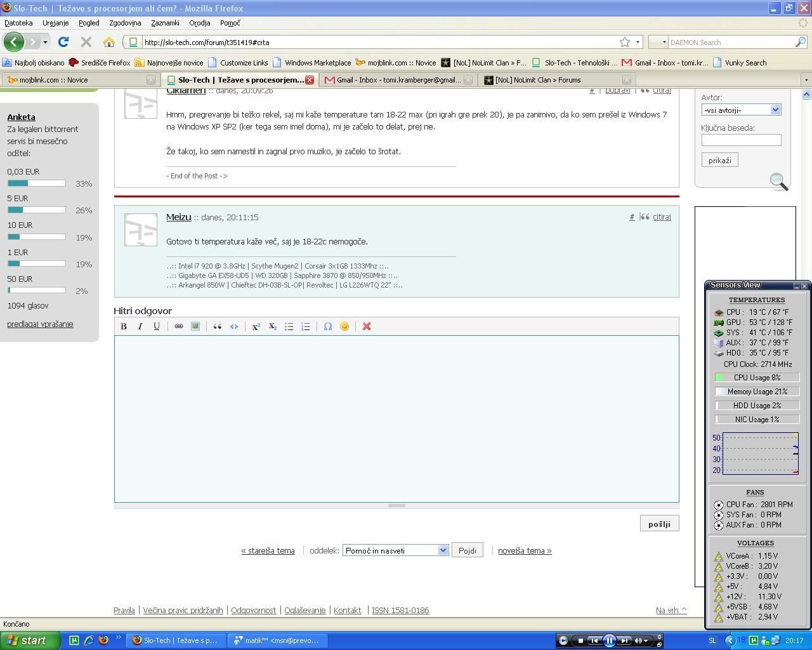Open the Datoteka menu
Viewport: 812px width, 650px height.
click(18, 23)
